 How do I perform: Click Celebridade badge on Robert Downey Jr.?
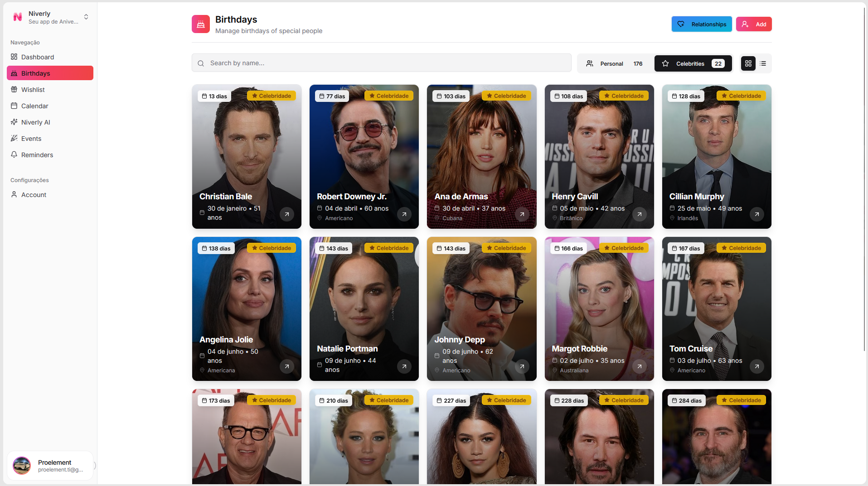(x=388, y=96)
